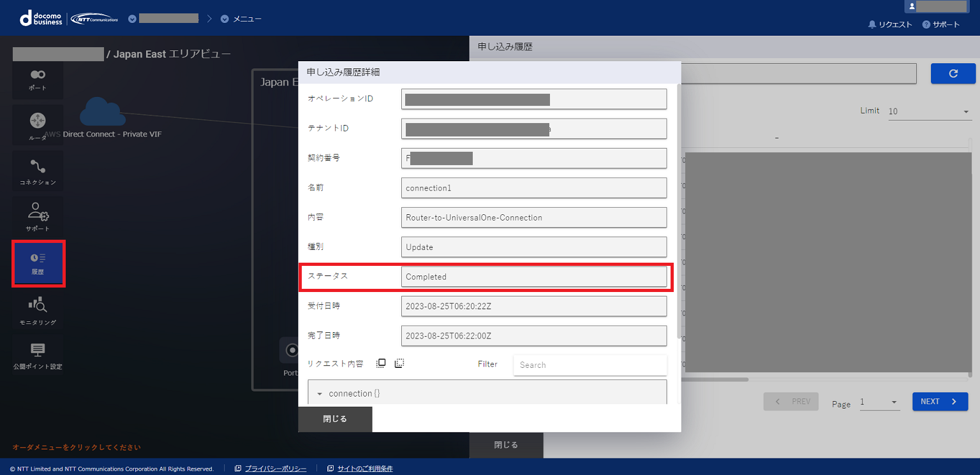Open the Page number dropdown

pos(879,402)
